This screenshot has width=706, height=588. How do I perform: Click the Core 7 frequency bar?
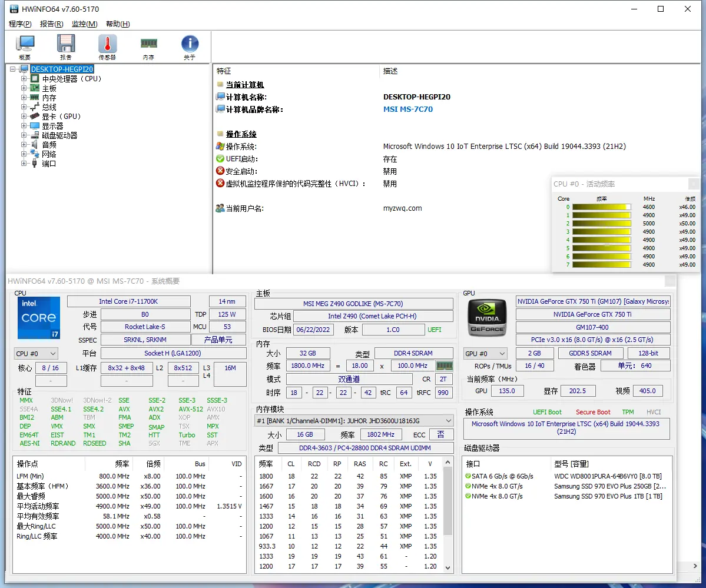tap(602, 265)
